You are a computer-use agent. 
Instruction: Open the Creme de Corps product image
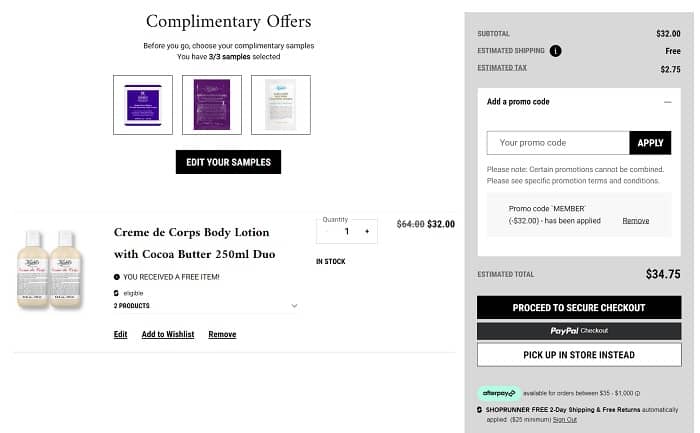point(48,270)
